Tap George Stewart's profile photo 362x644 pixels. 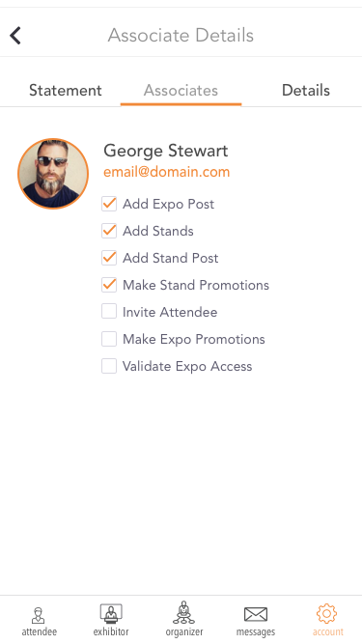click(x=53, y=174)
